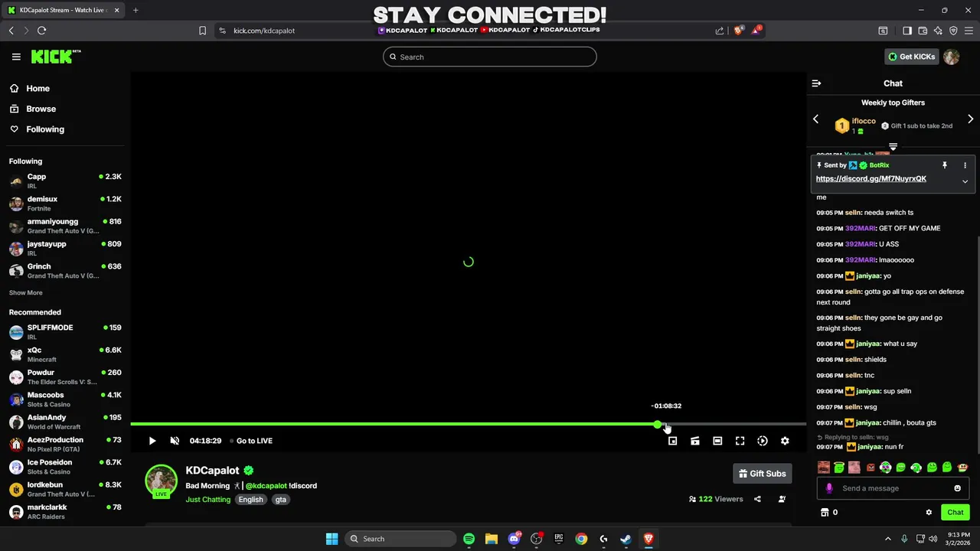Expand Following list with Show more
The image size is (980, 551).
(x=26, y=292)
